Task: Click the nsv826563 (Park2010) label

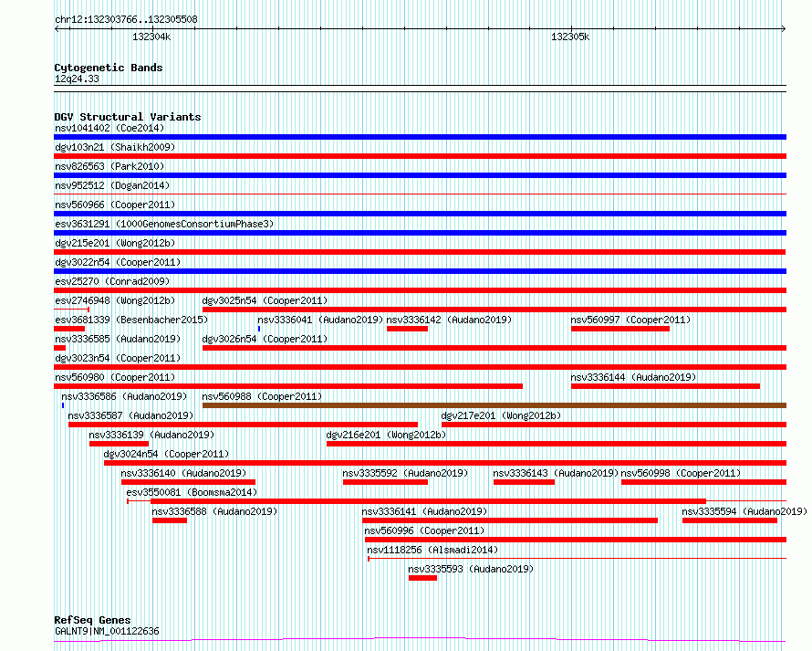Action: point(109,166)
